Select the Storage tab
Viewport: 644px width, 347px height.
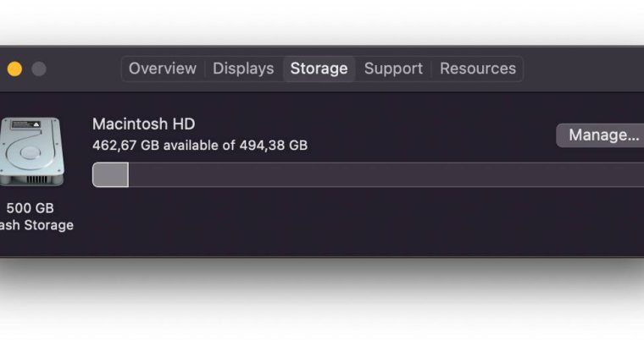(319, 69)
